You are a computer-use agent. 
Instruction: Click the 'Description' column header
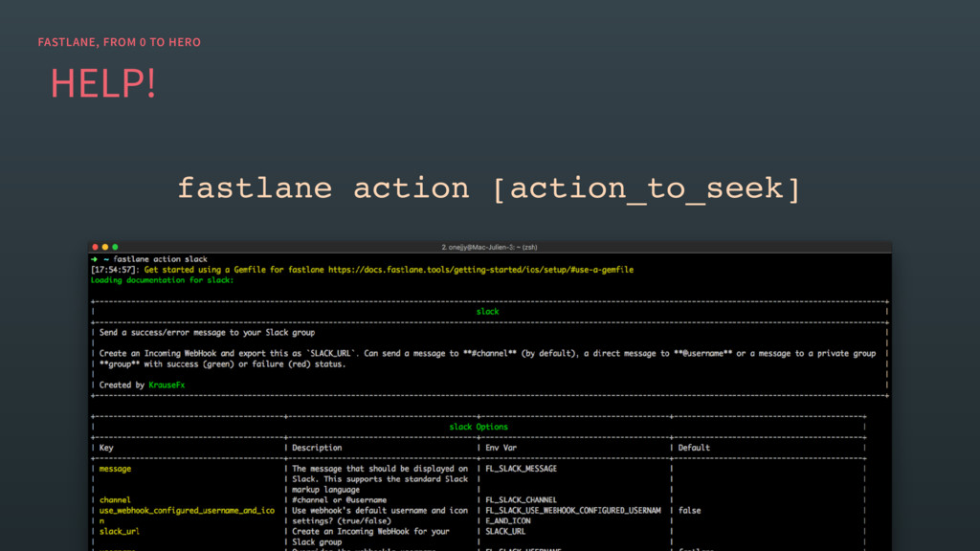(317, 448)
